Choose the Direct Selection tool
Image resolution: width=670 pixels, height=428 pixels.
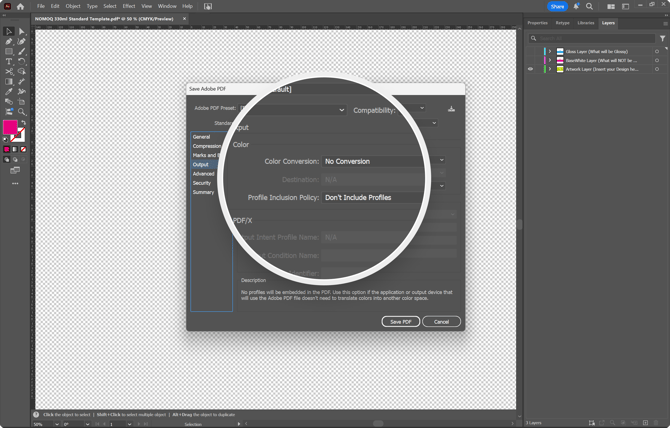pyautogui.click(x=22, y=31)
